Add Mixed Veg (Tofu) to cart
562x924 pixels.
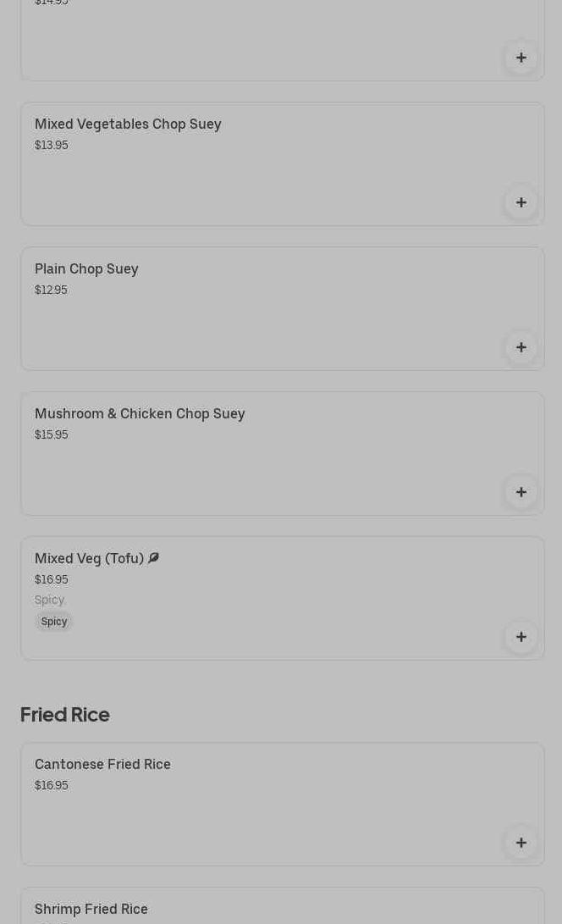(x=521, y=637)
